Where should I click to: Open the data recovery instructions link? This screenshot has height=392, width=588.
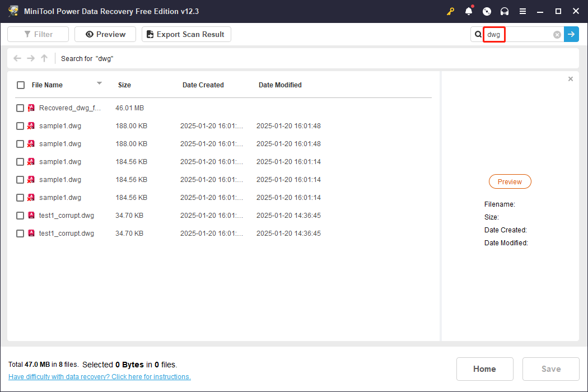tap(99, 376)
